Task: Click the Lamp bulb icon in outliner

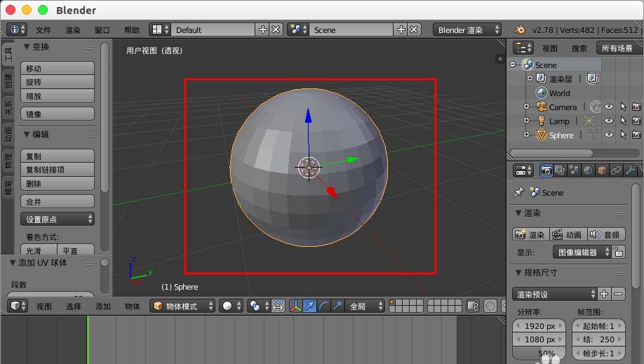Action: click(542, 121)
